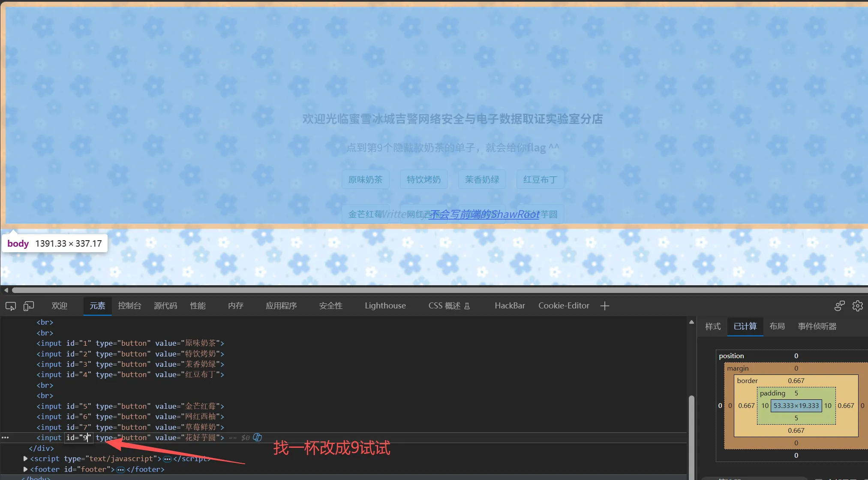The height and width of the screenshot is (480, 868).
Task: Open DevTools settings gear
Action: click(x=857, y=306)
